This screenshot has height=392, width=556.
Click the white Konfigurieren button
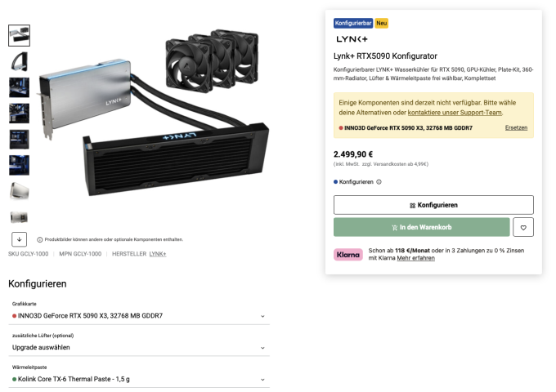point(433,205)
